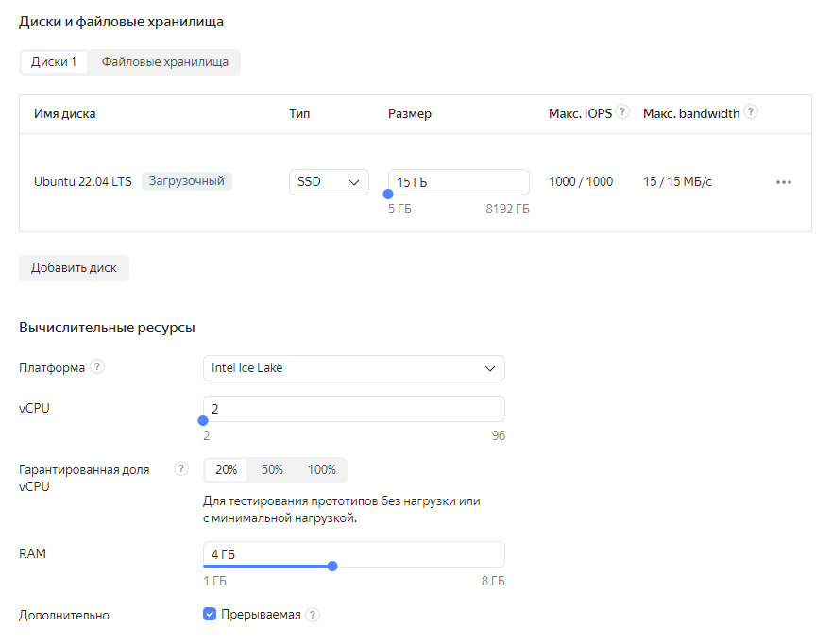The width and height of the screenshot is (832, 644).
Task: Toggle the Прерываемая checkbox
Action: [x=210, y=615]
